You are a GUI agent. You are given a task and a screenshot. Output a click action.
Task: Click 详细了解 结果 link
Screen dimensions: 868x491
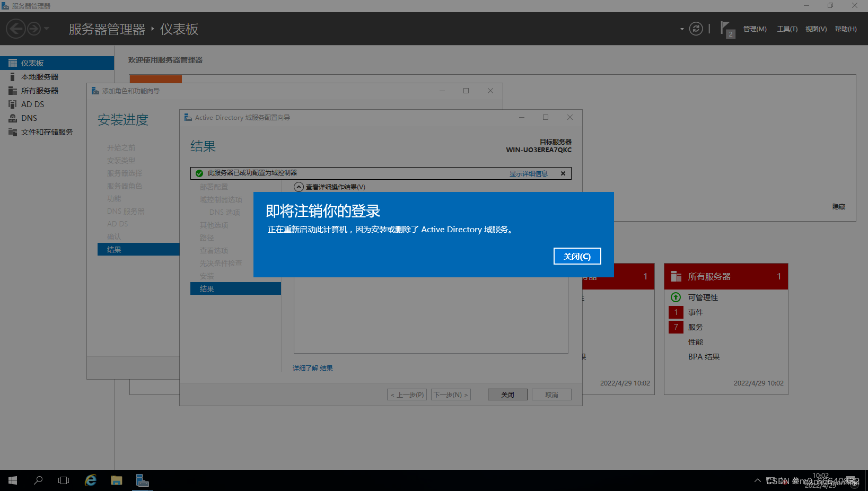pos(313,368)
